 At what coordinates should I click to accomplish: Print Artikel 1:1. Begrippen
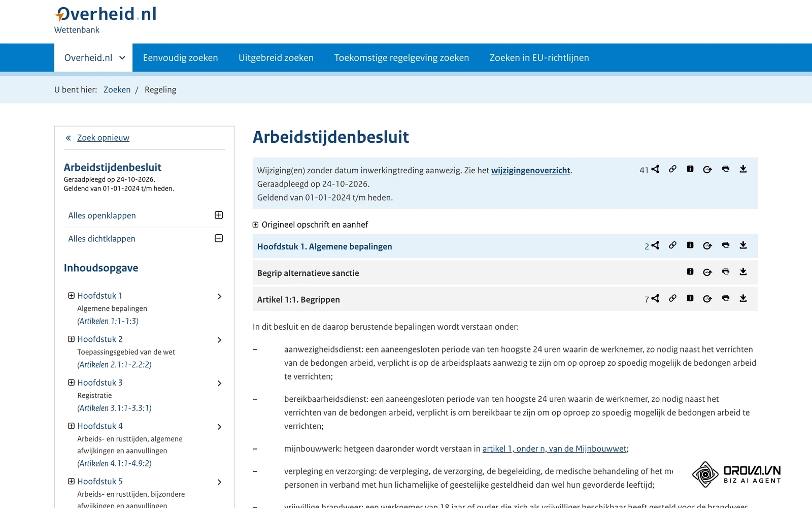tap(726, 298)
